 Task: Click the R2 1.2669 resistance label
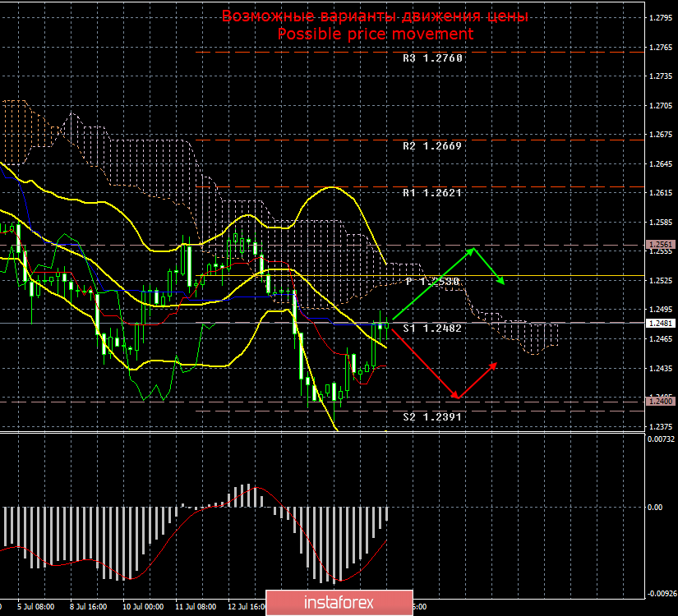tap(432, 146)
